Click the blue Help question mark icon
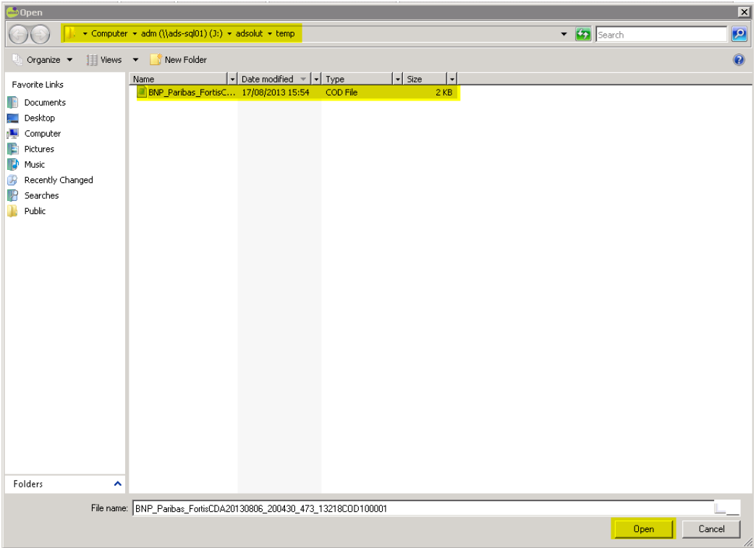Viewport: 756px width, 548px height. [x=739, y=60]
